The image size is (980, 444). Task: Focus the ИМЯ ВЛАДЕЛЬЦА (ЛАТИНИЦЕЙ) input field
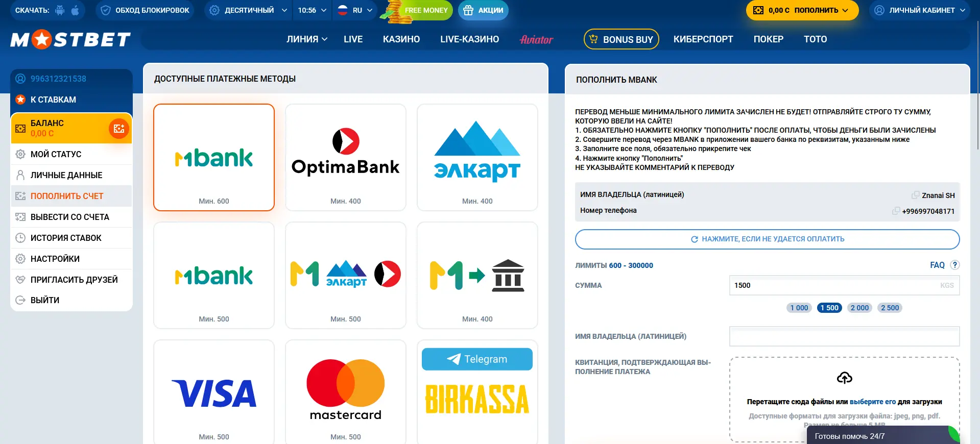click(844, 336)
